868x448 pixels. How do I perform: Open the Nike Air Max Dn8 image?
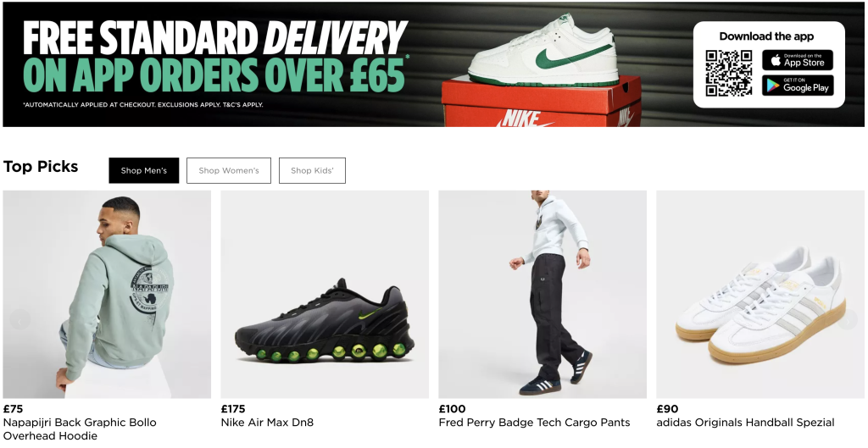(x=325, y=294)
